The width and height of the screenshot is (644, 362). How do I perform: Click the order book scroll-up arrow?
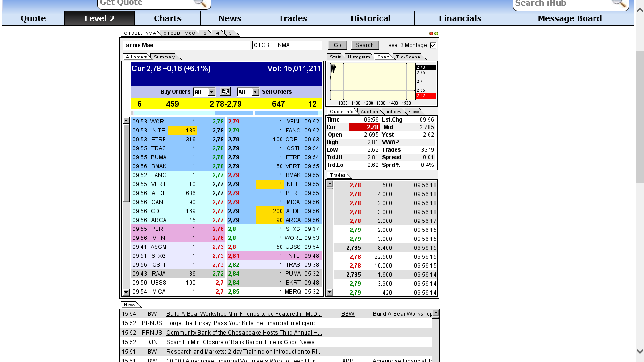pyautogui.click(x=126, y=121)
